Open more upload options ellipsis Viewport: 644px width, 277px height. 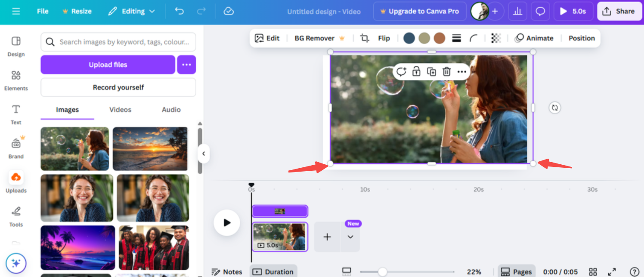click(x=186, y=65)
